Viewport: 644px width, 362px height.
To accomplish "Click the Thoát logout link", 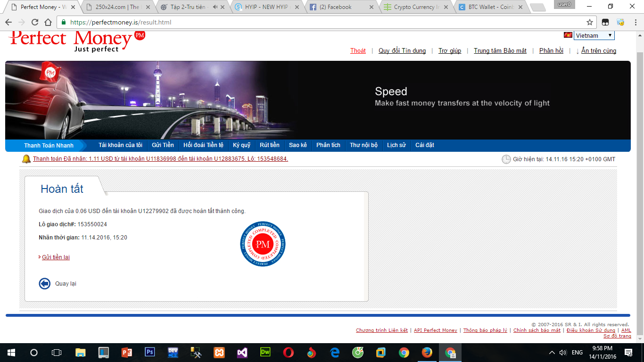I will 358,51.
